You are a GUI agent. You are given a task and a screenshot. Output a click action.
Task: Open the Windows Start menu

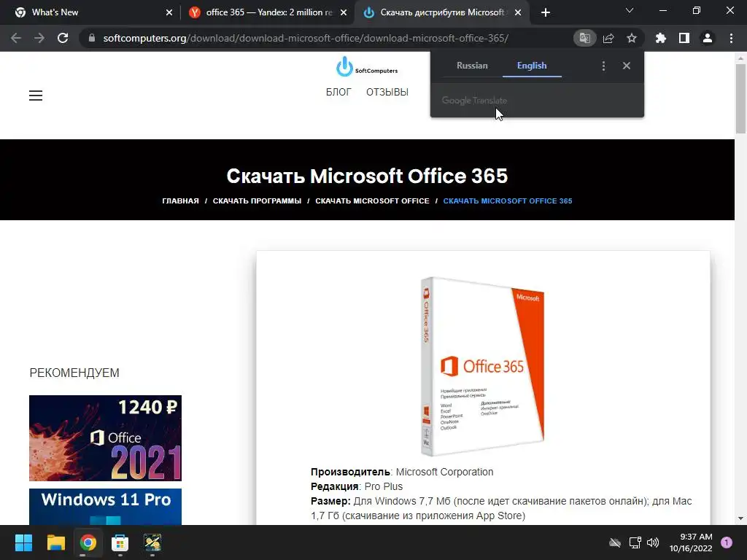point(23,542)
